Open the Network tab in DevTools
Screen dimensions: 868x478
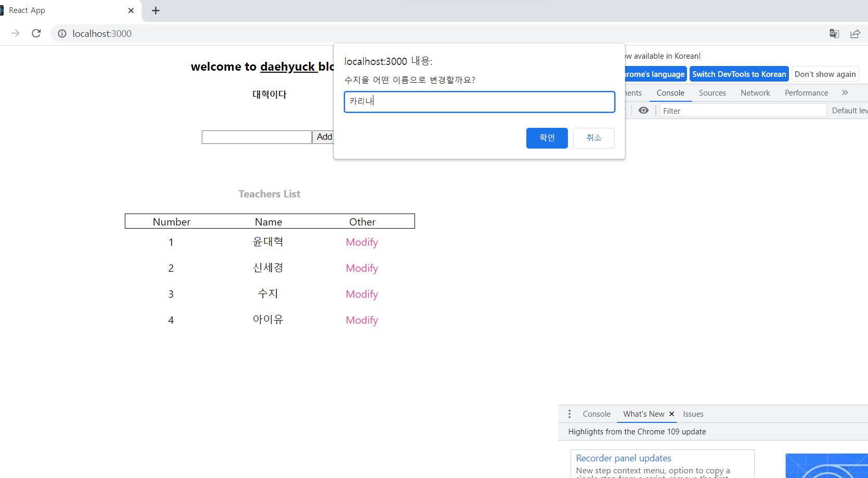point(755,92)
